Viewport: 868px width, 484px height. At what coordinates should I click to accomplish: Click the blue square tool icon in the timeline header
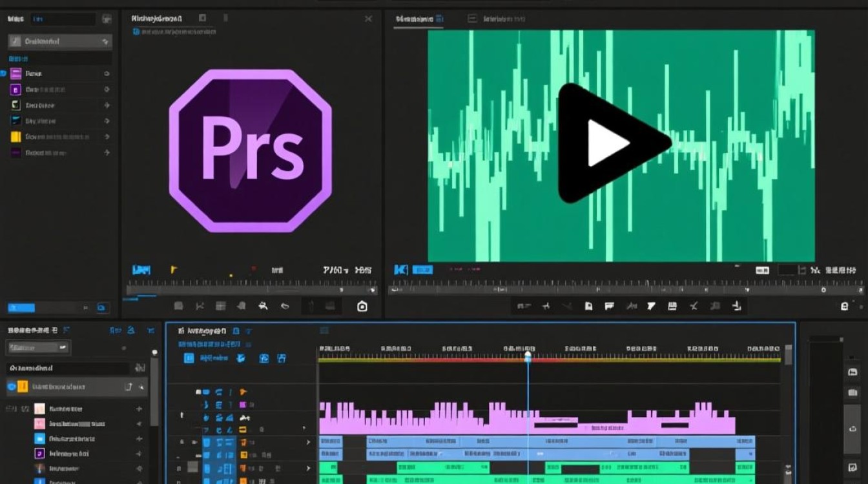pyautogui.click(x=189, y=358)
